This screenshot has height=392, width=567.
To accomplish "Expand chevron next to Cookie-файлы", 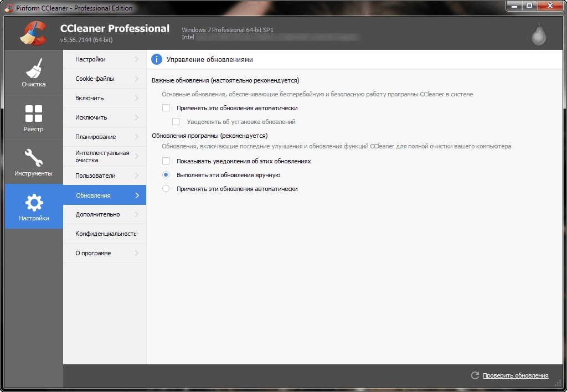I will pyautogui.click(x=137, y=79).
